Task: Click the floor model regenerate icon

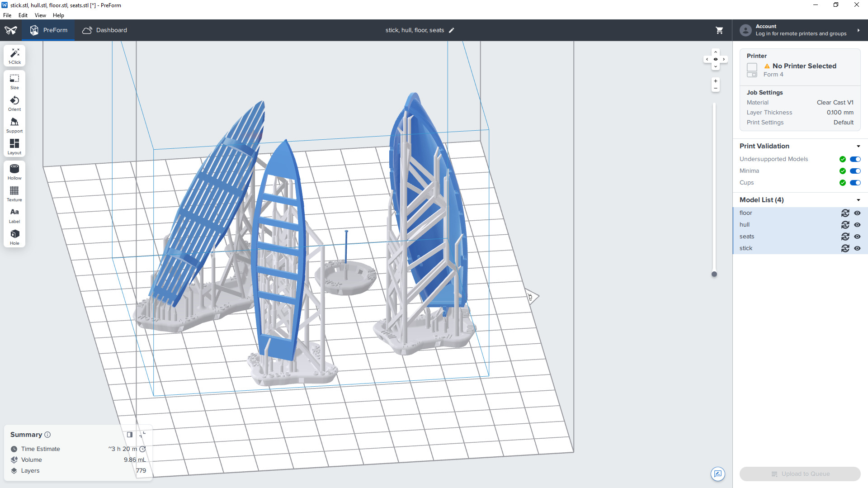Action: (x=845, y=213)
